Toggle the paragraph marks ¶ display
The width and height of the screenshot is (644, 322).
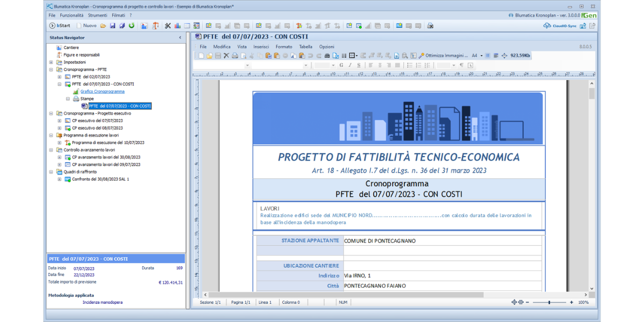point(461,65)
